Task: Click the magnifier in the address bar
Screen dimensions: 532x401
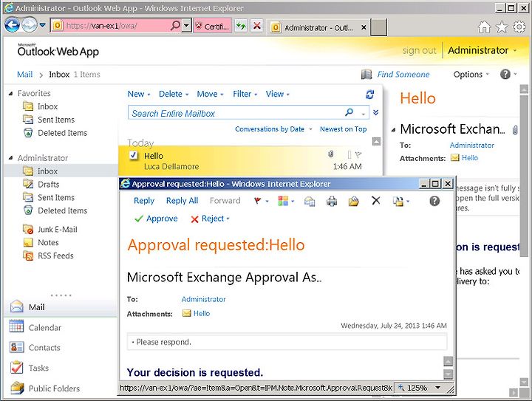Action: click(x=175, y=25)
